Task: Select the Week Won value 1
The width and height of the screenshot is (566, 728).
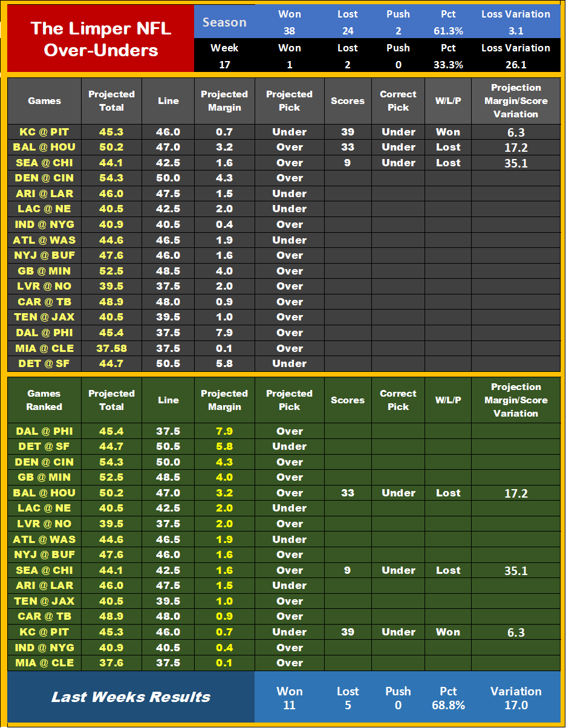Action: [x=290, y=65]
